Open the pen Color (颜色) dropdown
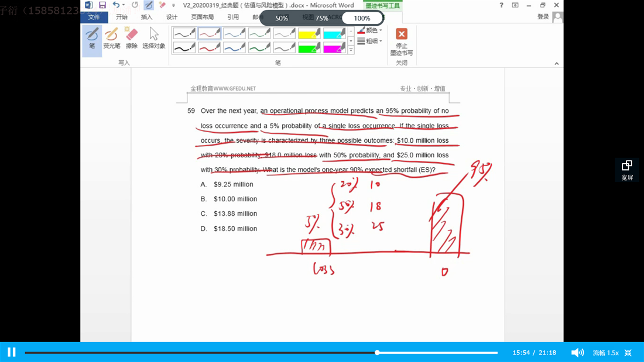 click(370, 30)
